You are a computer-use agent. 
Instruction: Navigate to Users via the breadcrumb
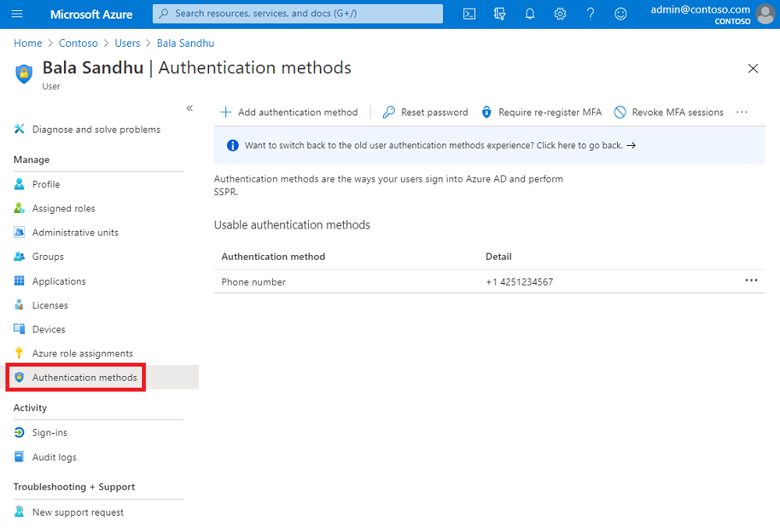pyautogui.click(x=127, y=43)
